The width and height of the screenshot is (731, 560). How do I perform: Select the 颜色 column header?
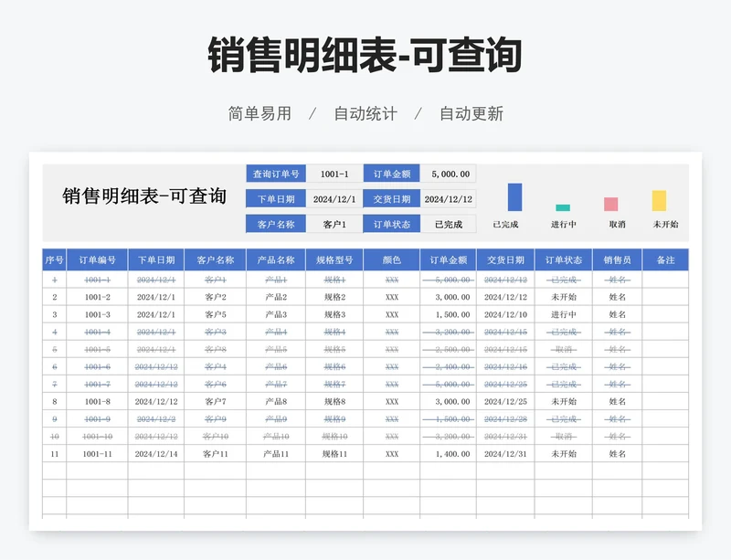pos(392,259)
